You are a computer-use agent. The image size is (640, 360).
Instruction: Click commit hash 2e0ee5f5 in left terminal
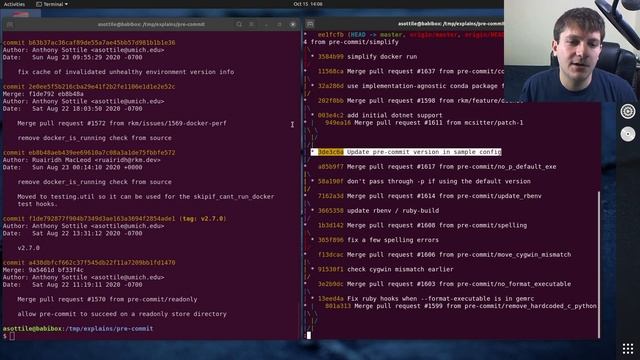click(x=102, y=87)
